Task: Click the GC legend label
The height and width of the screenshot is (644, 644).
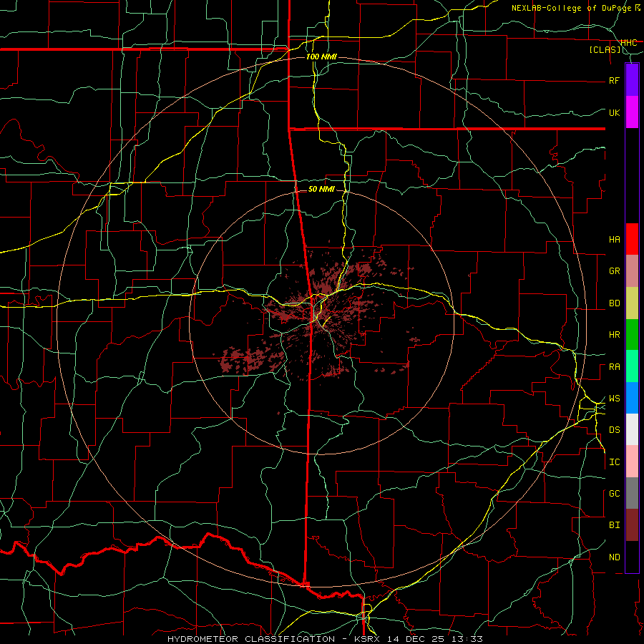Action: click(615, 494)
